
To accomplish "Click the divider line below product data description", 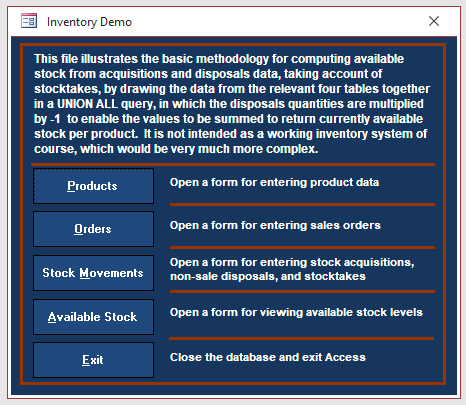I will tap(302, 205).
